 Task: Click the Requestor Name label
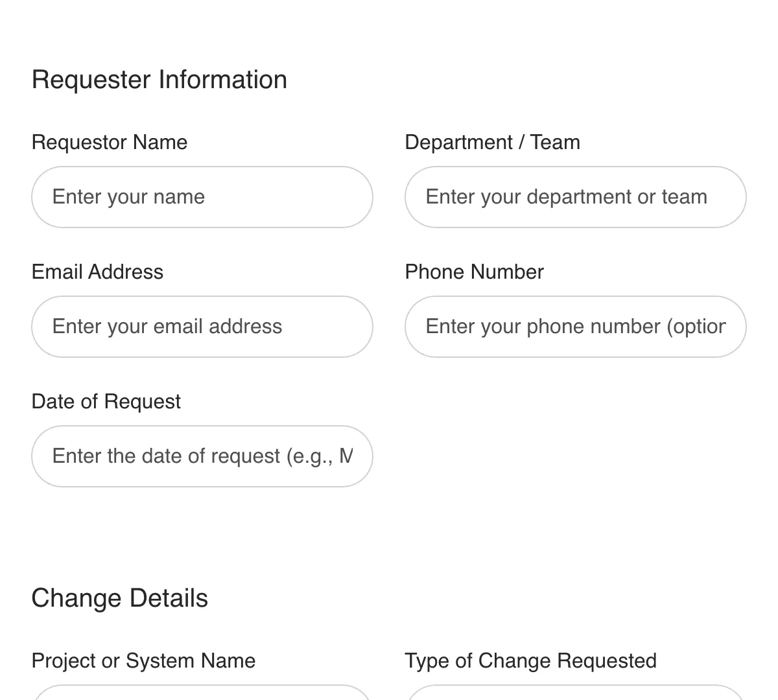pyautogui.click(x=109, y=142)
